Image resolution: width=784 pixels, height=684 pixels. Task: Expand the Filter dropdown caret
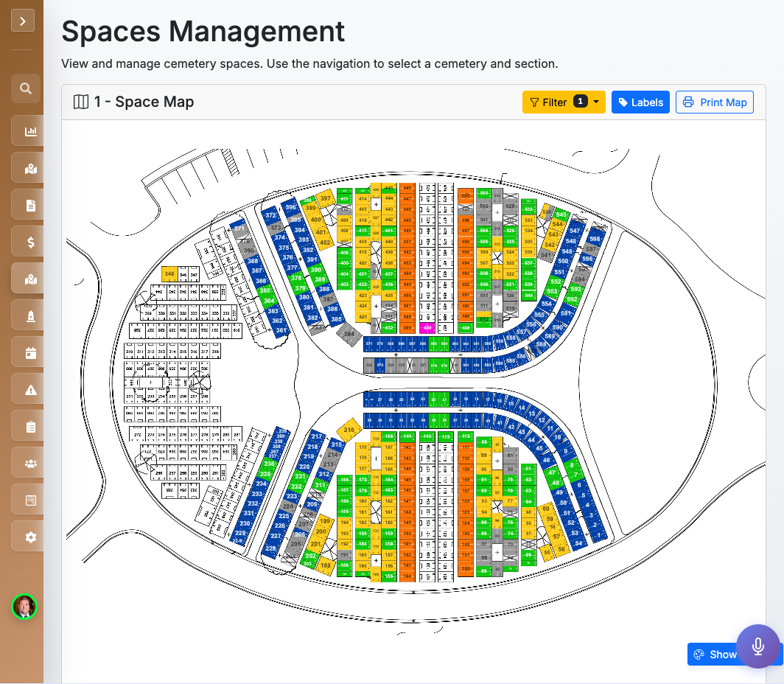595,102
